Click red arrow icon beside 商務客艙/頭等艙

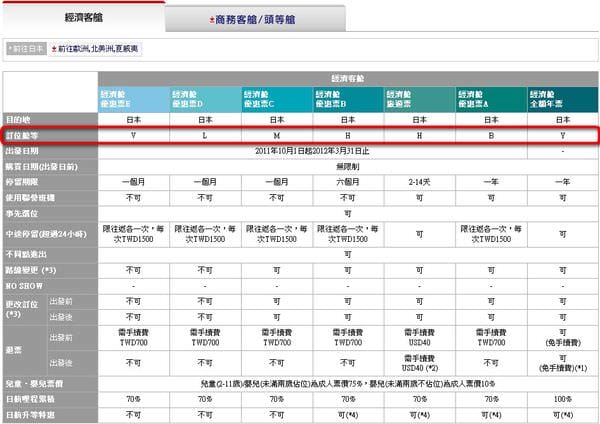[x=211, y=20]
